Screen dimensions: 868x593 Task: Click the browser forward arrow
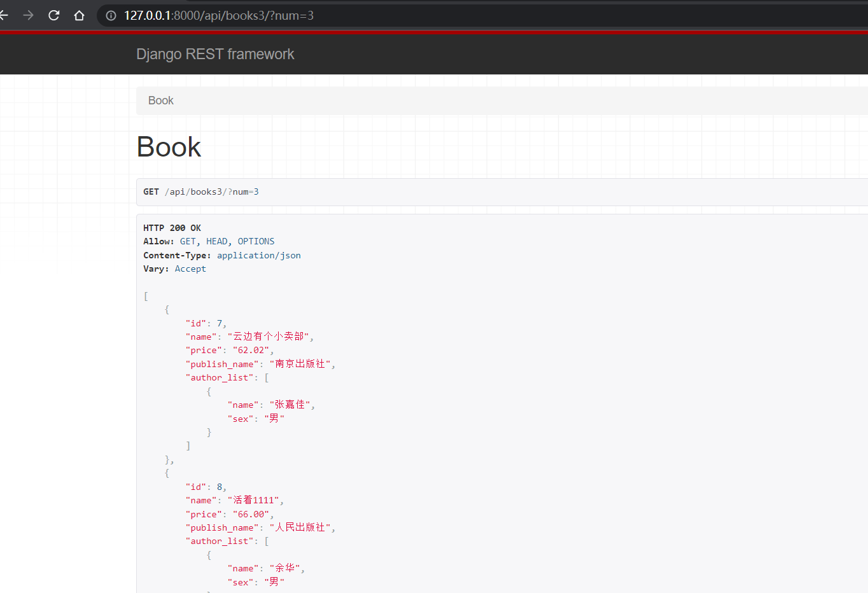28,15
